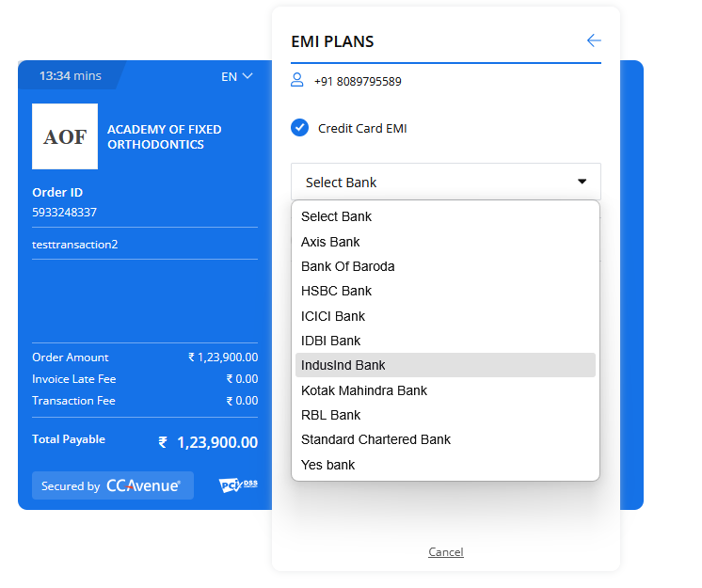Choose Axis Bank from the list

(x=330, y=242)
